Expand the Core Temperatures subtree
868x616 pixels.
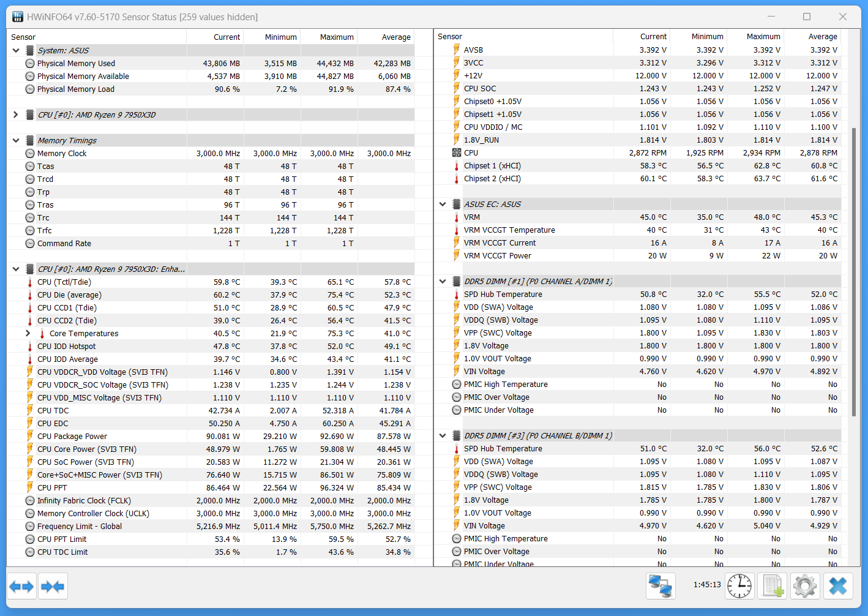coord(28,334)
